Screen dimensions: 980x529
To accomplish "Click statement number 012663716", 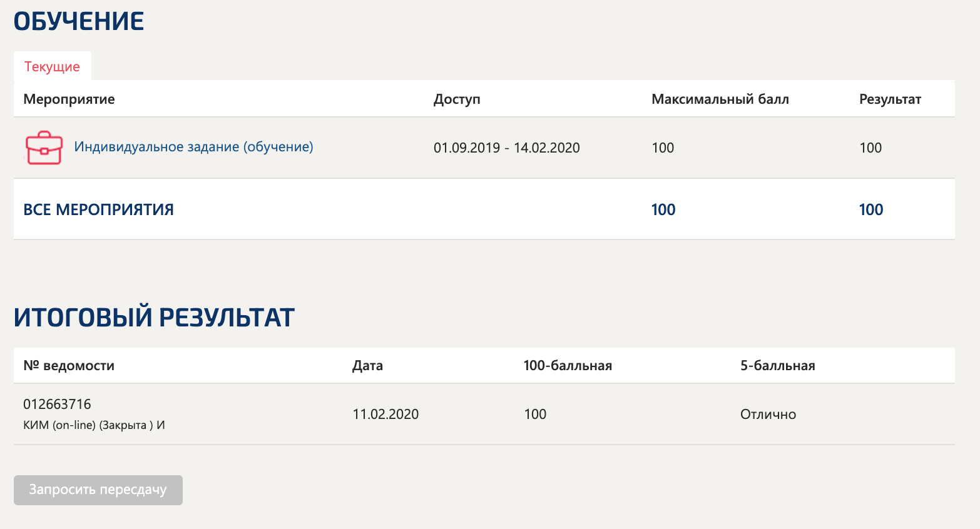I will pyautogui.click(x=57, y=404).
